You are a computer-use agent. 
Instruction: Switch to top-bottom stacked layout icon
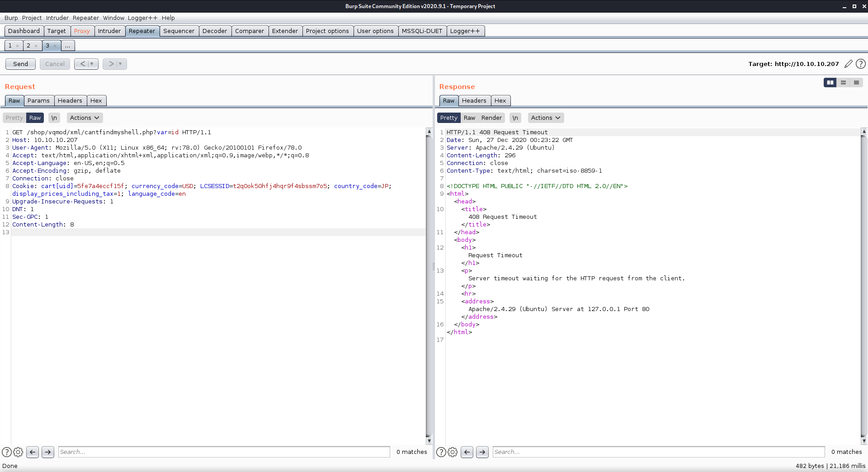pos(843,82)
